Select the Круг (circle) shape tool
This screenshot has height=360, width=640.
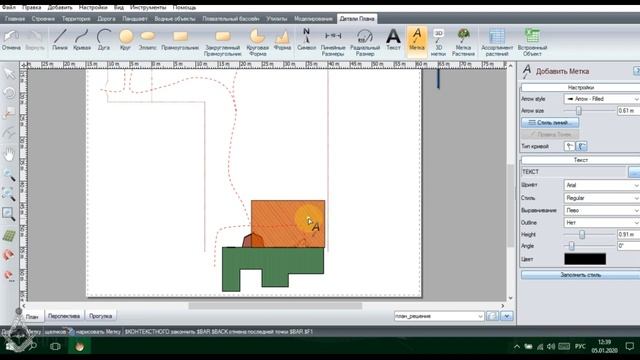(x=126, y=40)
